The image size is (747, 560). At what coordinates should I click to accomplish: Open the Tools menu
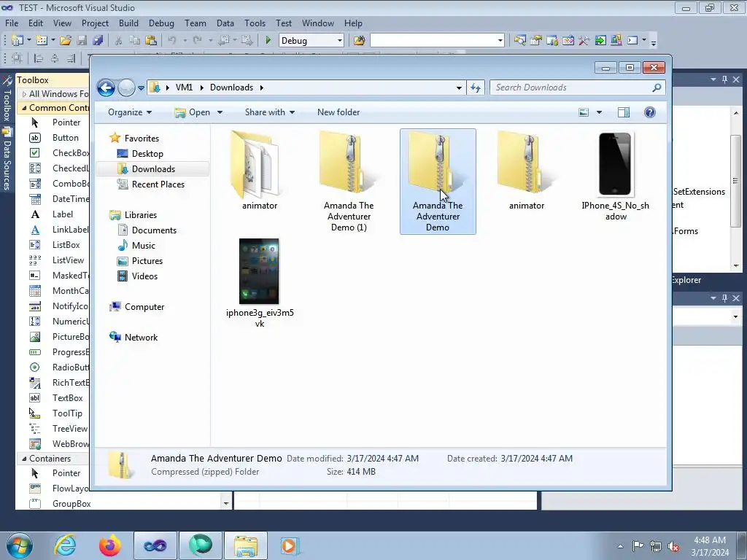pyautogui.click(x=255, y=23)
